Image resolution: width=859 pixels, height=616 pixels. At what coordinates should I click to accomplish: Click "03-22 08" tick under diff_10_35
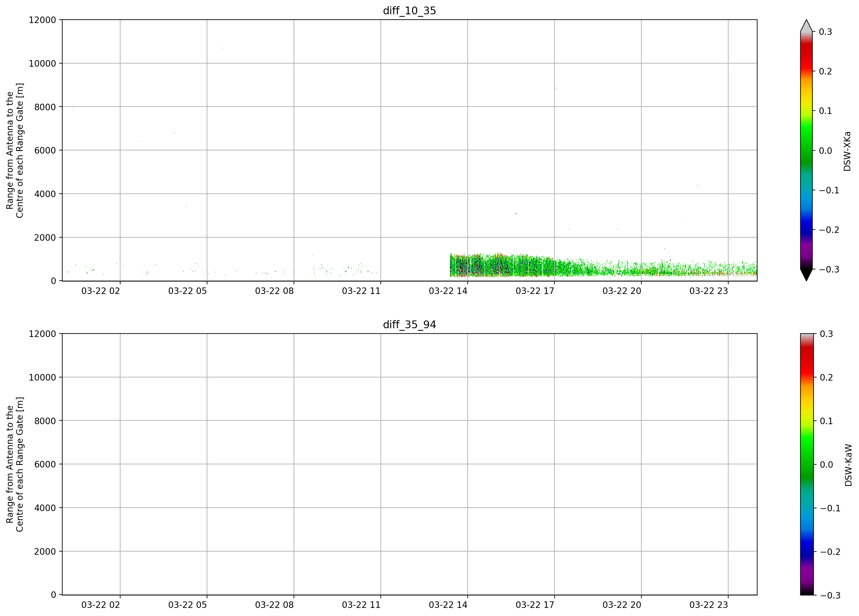point(274,291)
